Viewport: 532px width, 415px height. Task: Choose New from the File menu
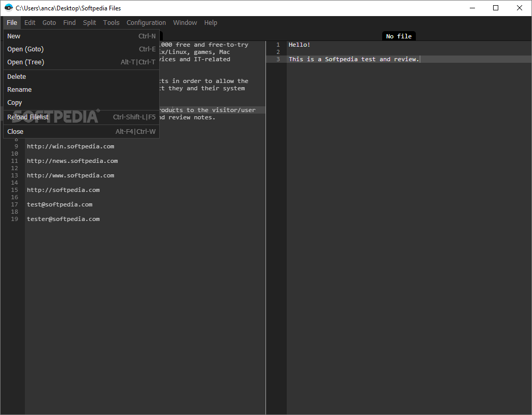[81, 36]
